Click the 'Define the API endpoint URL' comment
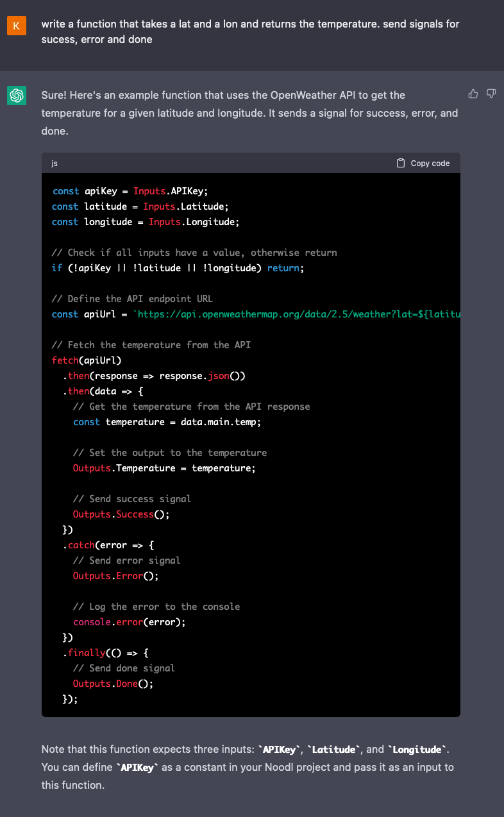The height and width of the screenshot is (817, 504). point(131,299)
